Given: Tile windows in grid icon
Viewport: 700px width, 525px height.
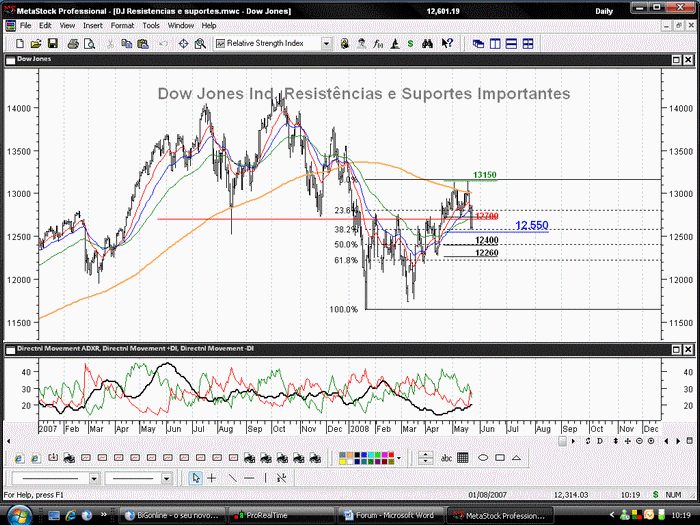Looking at the screenshot, I should pyautogui.click(x=528, y=44).
